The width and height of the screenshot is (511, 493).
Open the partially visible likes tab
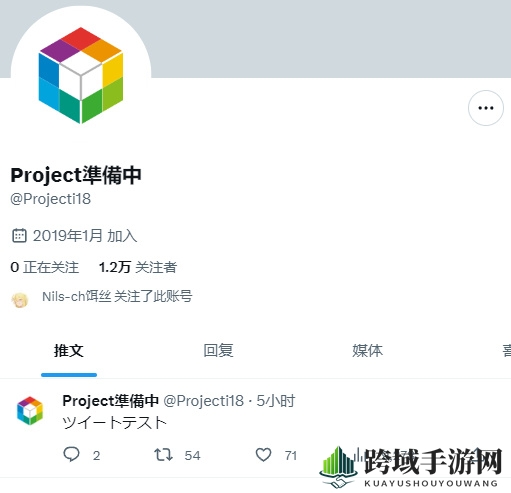pyautogui.click(x=507, y=351)
